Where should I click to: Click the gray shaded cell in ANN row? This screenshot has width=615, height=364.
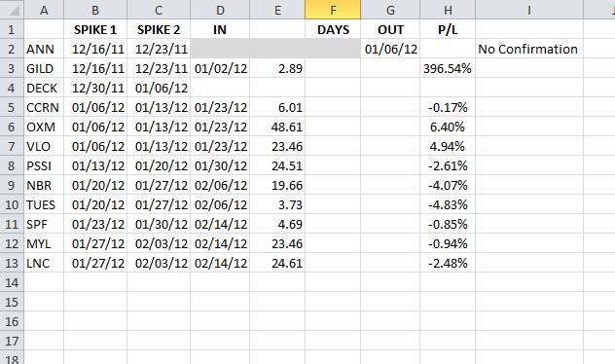[275, 49]
